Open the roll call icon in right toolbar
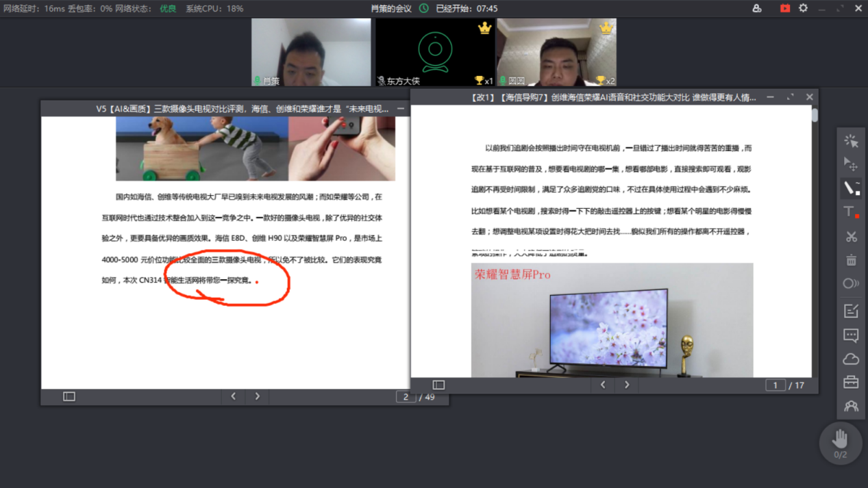This screenshot has width=868, height=488. [851, 283]
